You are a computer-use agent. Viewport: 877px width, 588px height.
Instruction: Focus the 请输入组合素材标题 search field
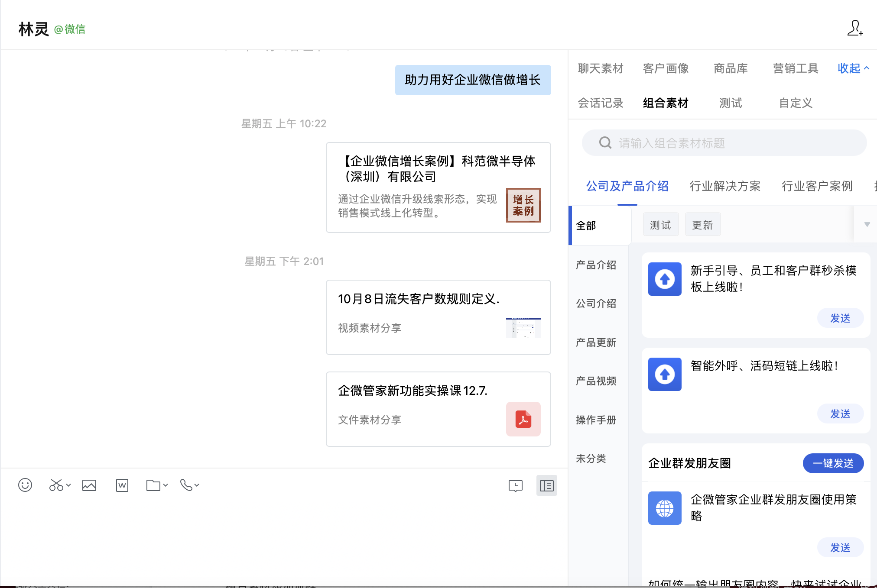[x=724, y=142]
